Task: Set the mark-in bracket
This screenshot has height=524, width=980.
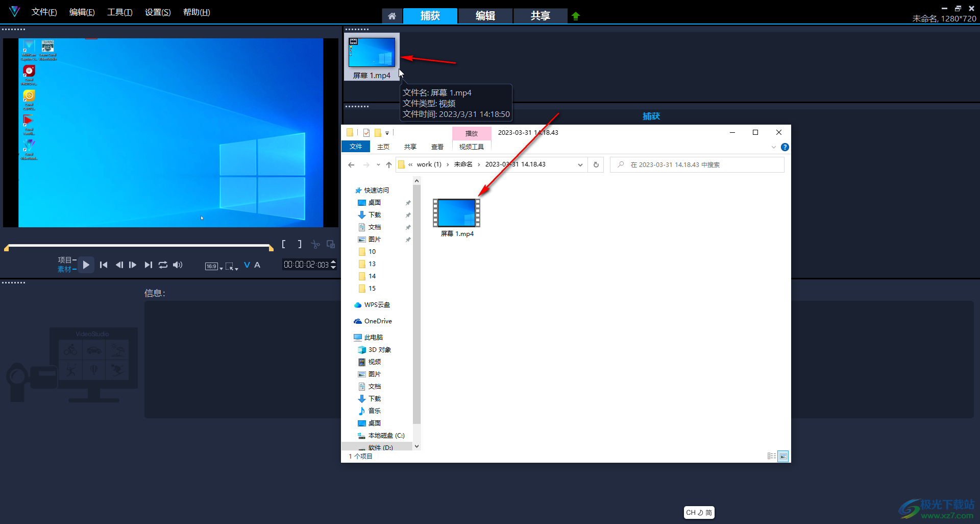Action: tap(284, 244)
